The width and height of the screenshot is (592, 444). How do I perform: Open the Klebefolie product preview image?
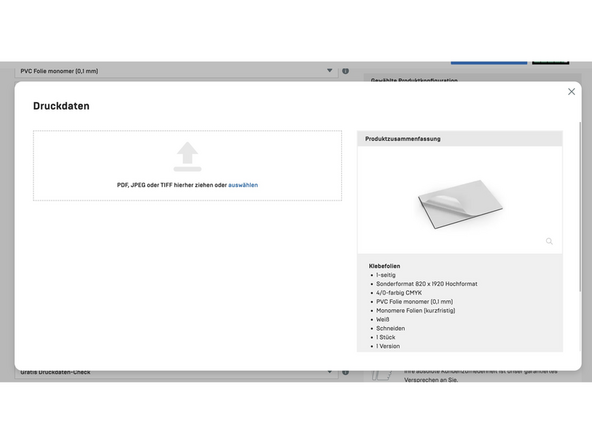[x=460, y=204]
